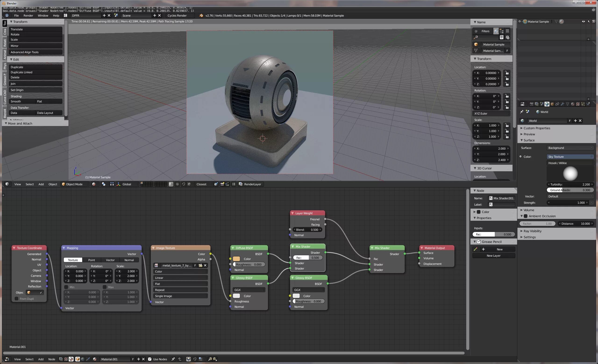Pin the properties context pushpin
Viewport: 598px width, 364px height.
522,112
